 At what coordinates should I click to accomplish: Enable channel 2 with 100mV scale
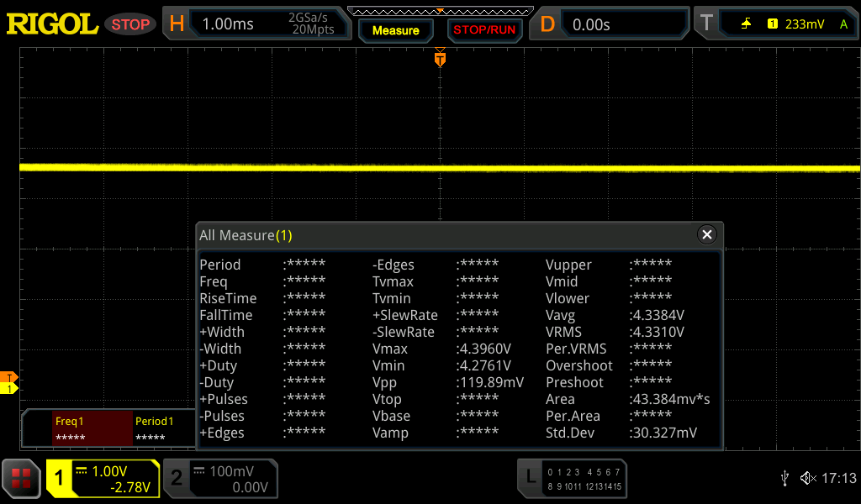coord(219,479)
